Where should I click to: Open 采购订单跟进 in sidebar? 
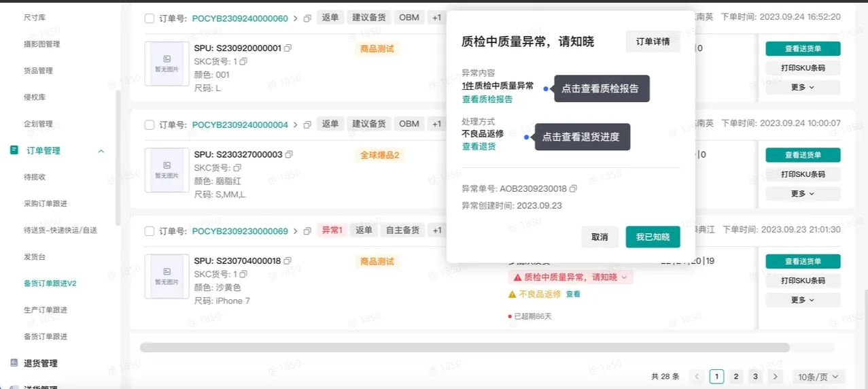click(x=46, y=203)
